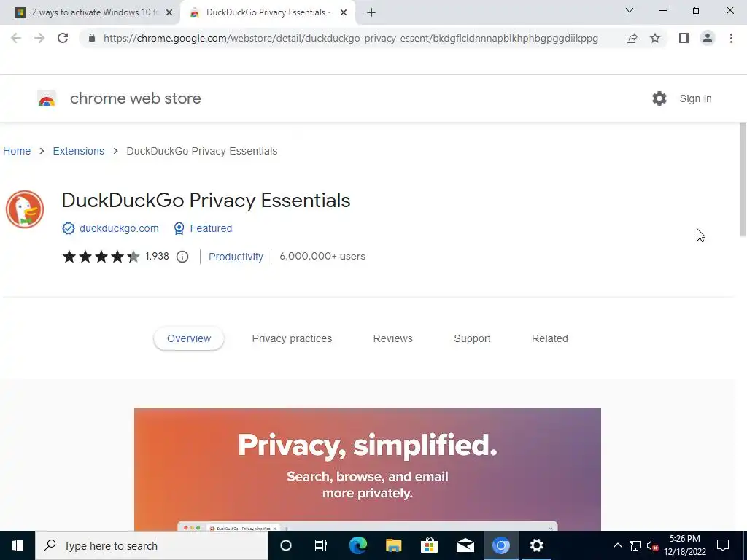
Task: Click the browser back arrow
Action: [16, 38]
